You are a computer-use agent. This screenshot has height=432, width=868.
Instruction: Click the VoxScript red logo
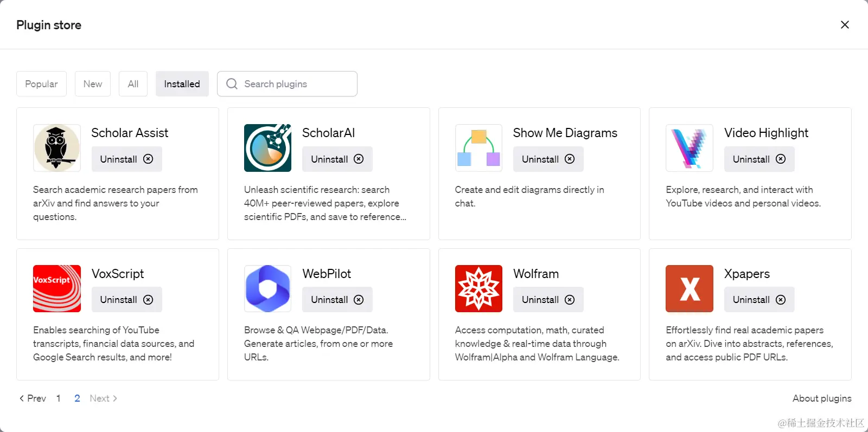(x=57, y=288)
